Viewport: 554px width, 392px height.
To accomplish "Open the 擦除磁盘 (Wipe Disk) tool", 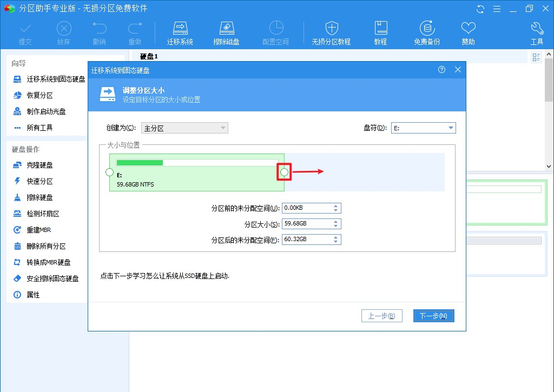I will click(x=227, y=31).
